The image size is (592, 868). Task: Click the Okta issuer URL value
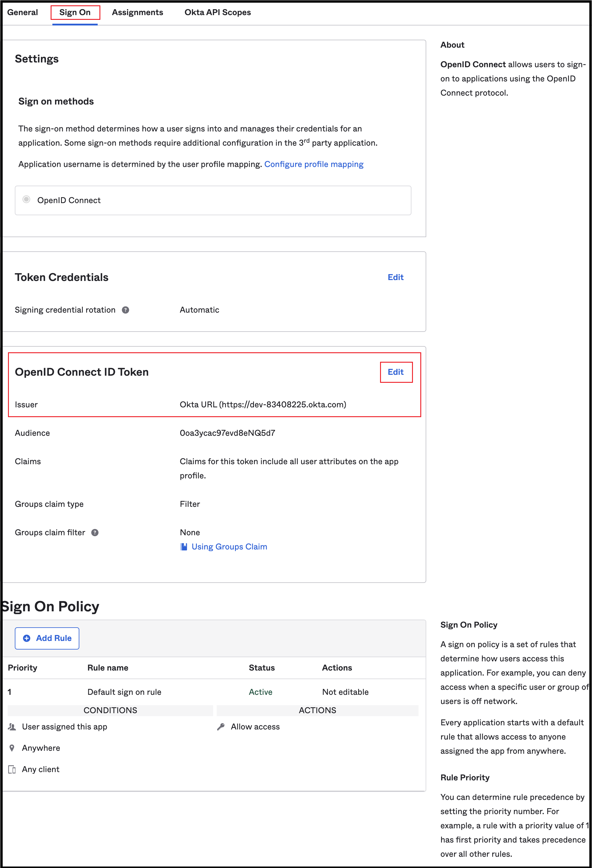[263, 404]
